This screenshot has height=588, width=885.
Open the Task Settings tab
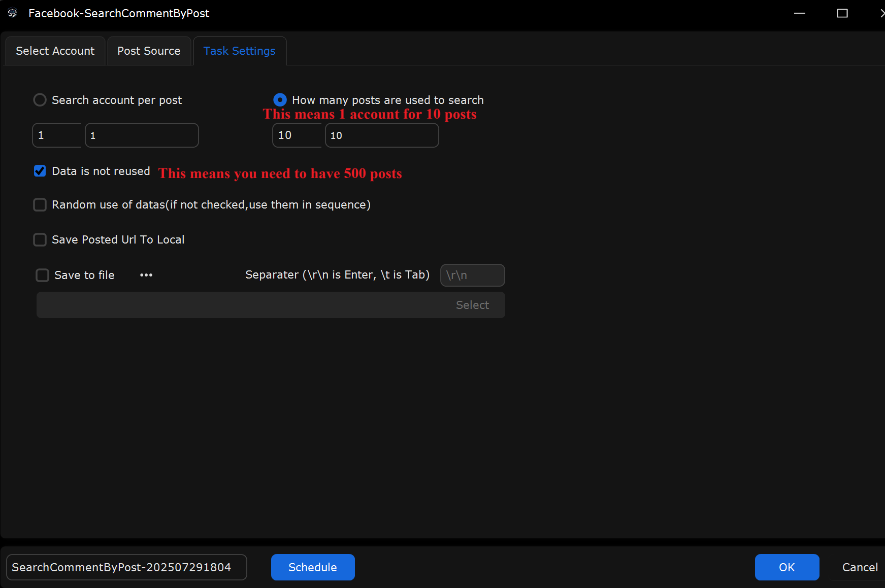coord(240,51)
